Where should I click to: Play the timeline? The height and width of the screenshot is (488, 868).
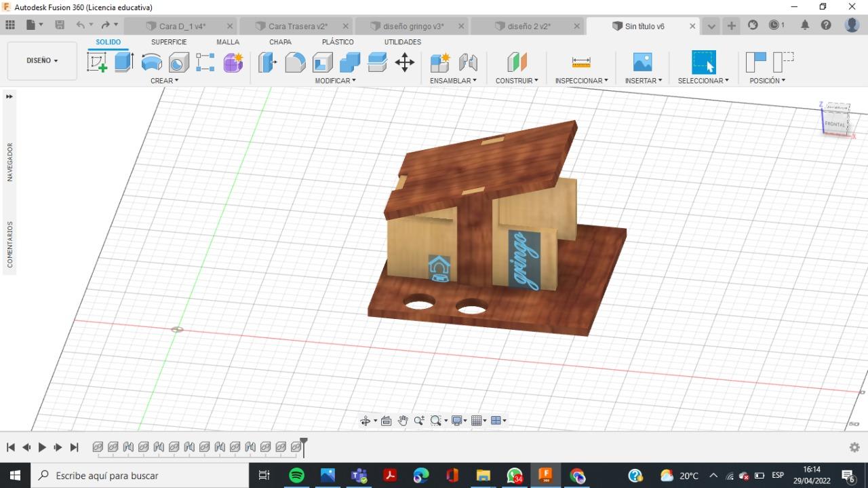[42, 447]
